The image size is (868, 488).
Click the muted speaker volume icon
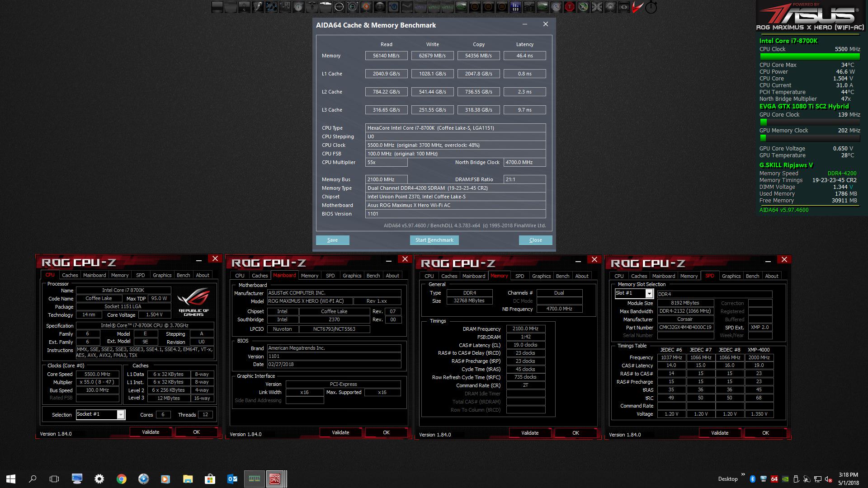tap(829, 479)
